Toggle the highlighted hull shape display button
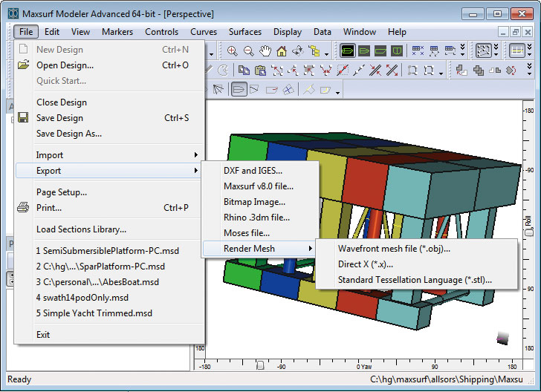This screenshot has height=392, width=541. pyautogui.click(x=239, y=90)
